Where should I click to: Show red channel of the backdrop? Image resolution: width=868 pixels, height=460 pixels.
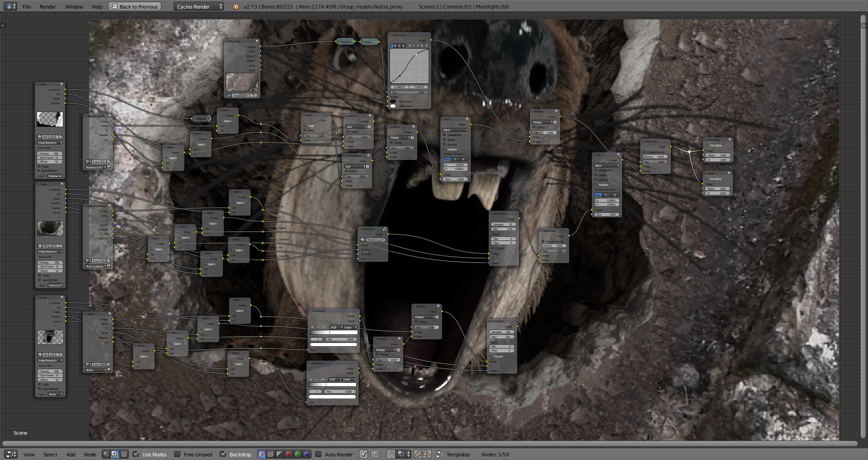coord(288,454)
